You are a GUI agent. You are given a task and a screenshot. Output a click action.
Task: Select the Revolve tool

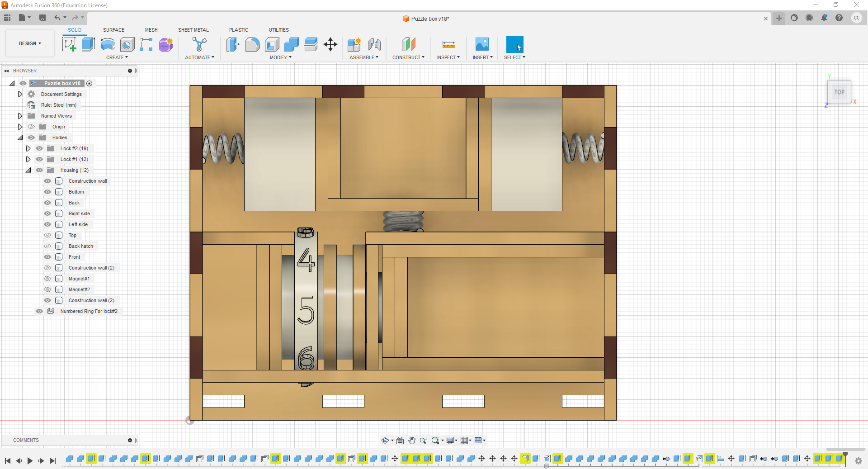point(108,45)
